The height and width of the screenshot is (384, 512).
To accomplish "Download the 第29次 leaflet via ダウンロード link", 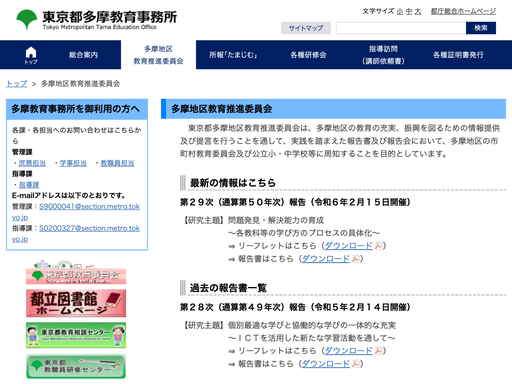I will click(348, 246).
